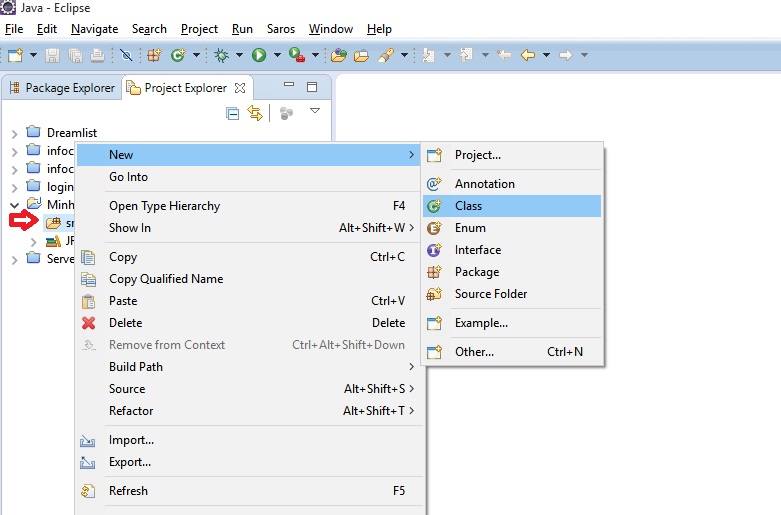
Task: Click the Search flashlight toolbar icon
Action: point(386,55)
